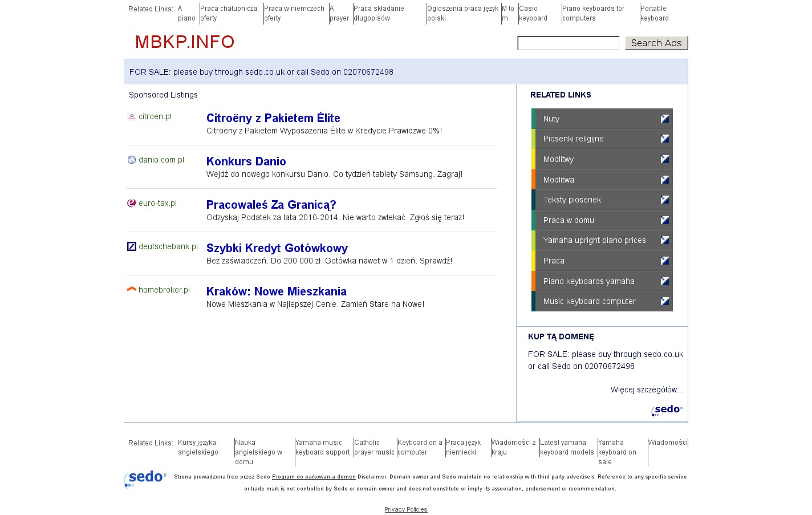Click Program do parkowania domen link
Screen dimensions: 812x515
(x=314, y=477)
